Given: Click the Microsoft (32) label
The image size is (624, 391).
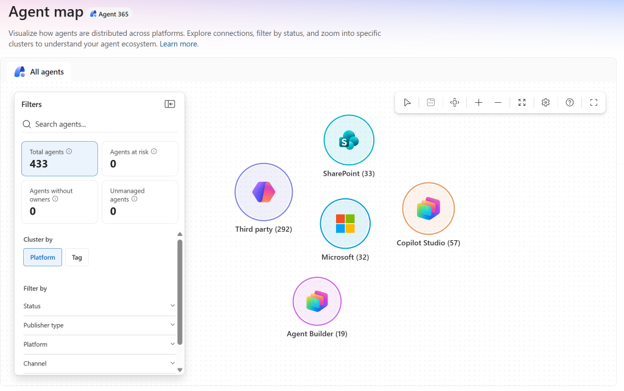Looking at the screenshot, I should pyautogui.click(x=345, y=257).
